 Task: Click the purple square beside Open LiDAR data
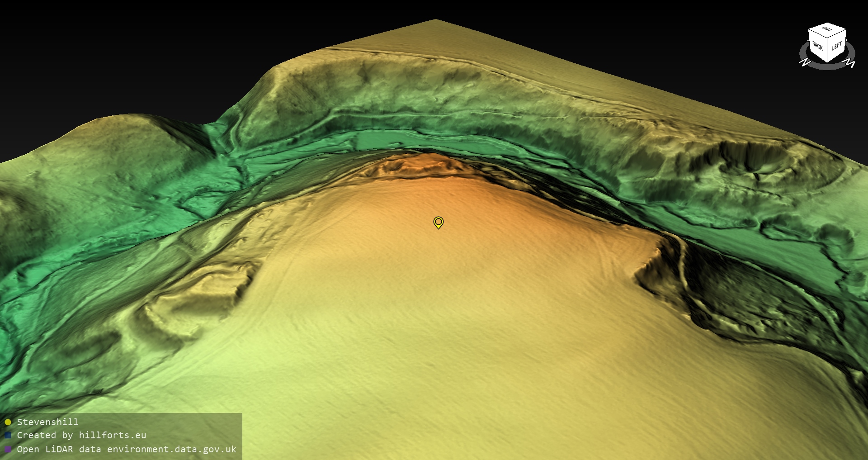click(x=8, y=449)
